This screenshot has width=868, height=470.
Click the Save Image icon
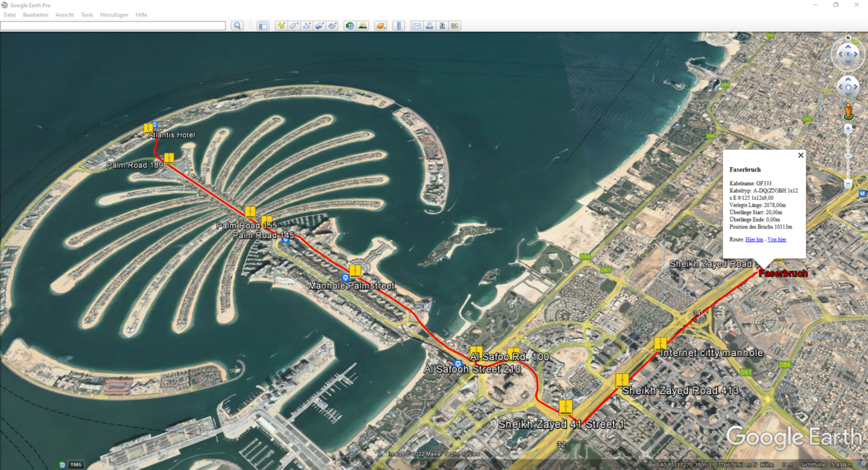[443, 25]
